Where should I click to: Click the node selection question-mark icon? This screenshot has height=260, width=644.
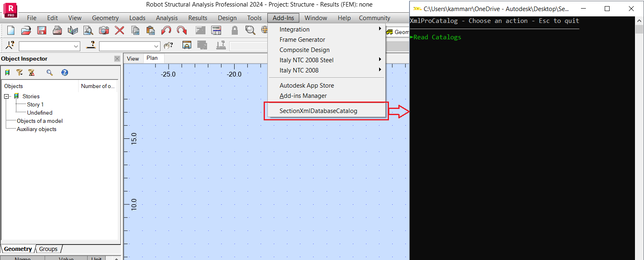point(10,45)
